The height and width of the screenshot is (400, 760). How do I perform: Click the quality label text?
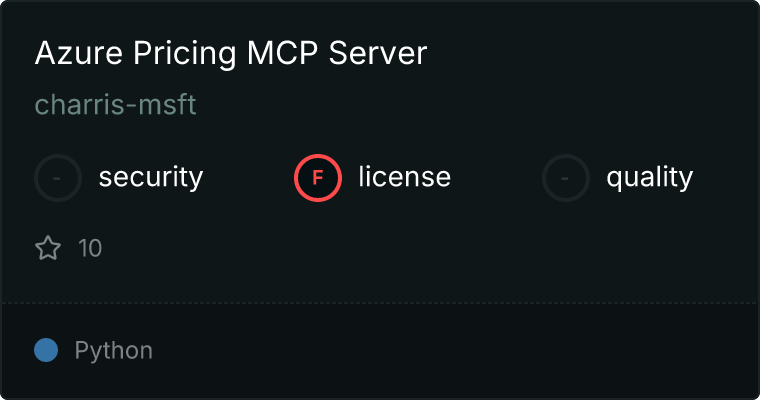point(649,177)
